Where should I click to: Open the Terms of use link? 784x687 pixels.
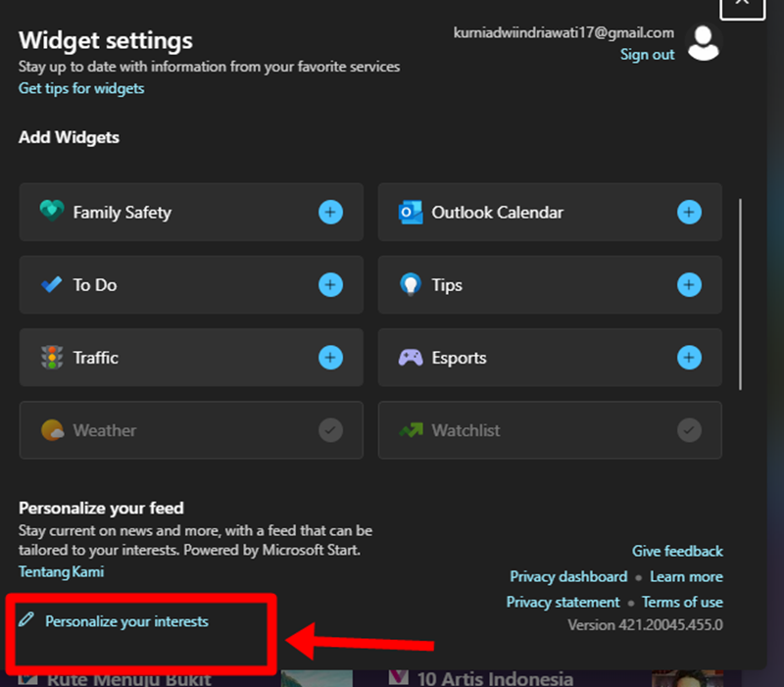pos(682,602)
